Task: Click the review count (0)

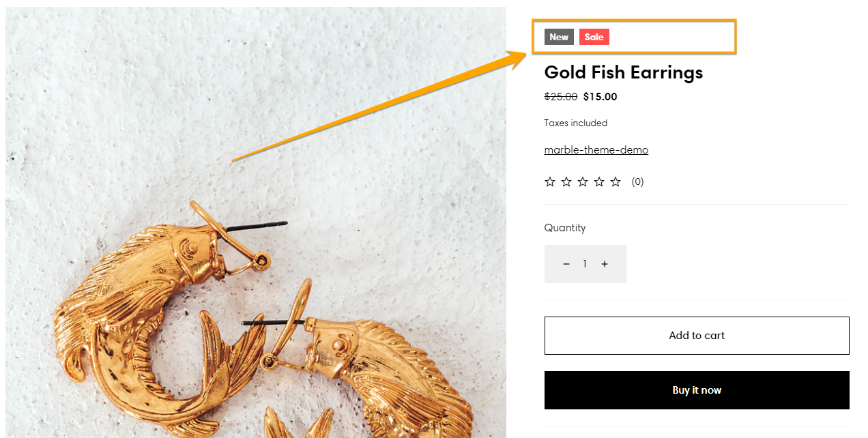Action: click(637, 181)
